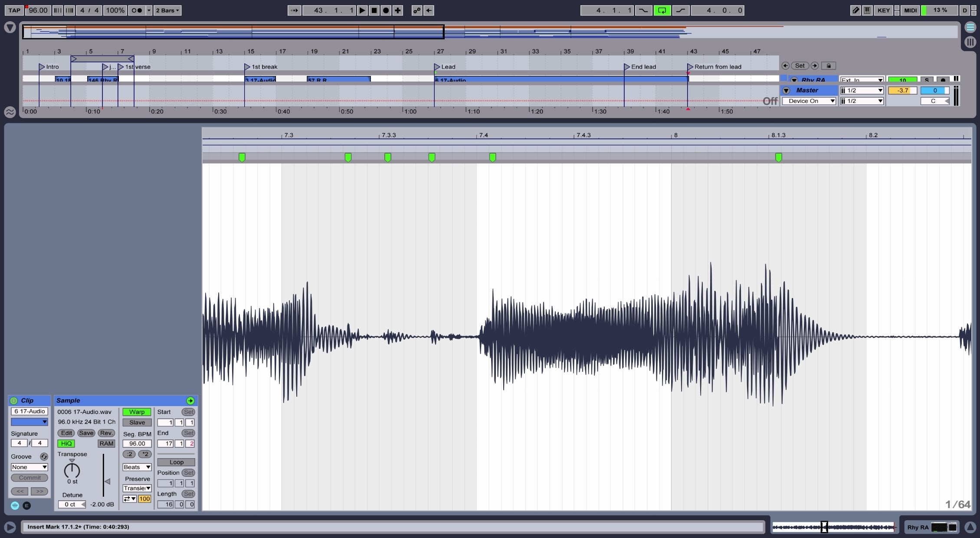The width and height of the screenshot is (980, 538).
Task: Click the Sample Edit button
Action: tap(66, 433)
